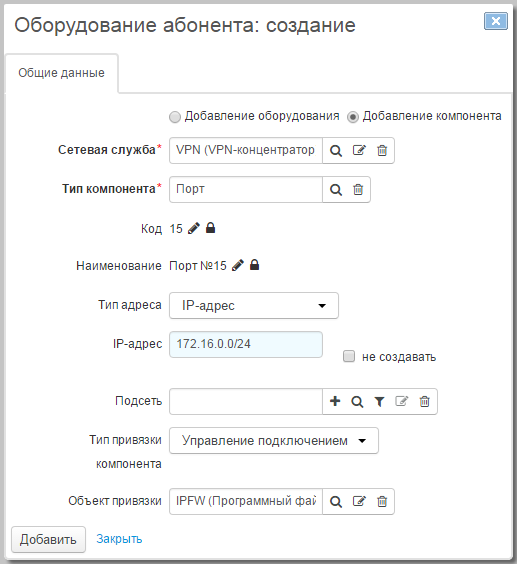Toggle the lock next to Код 15

point(210,228)
